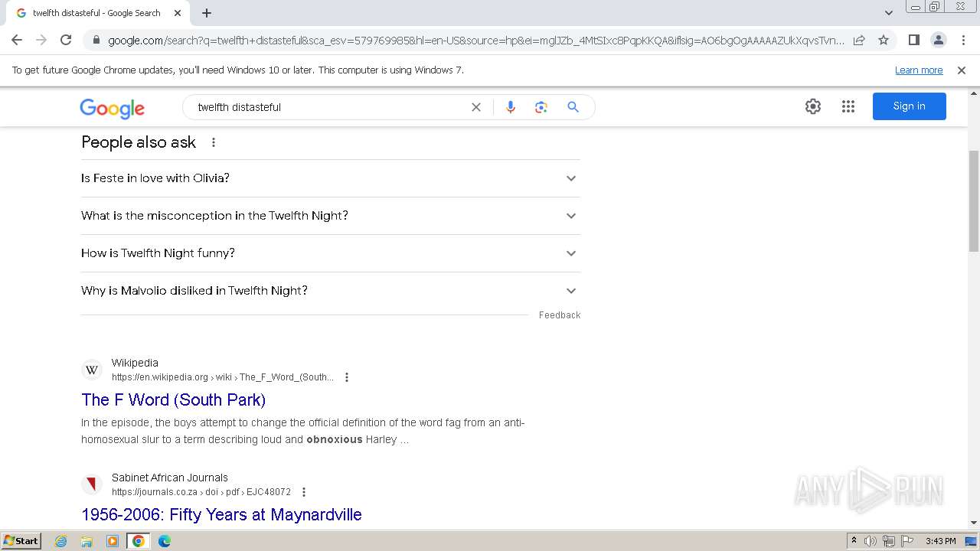Dismiss the Chrome update notification bar
The width and height of the screenshot is (980, 551).
coord(962,70)
